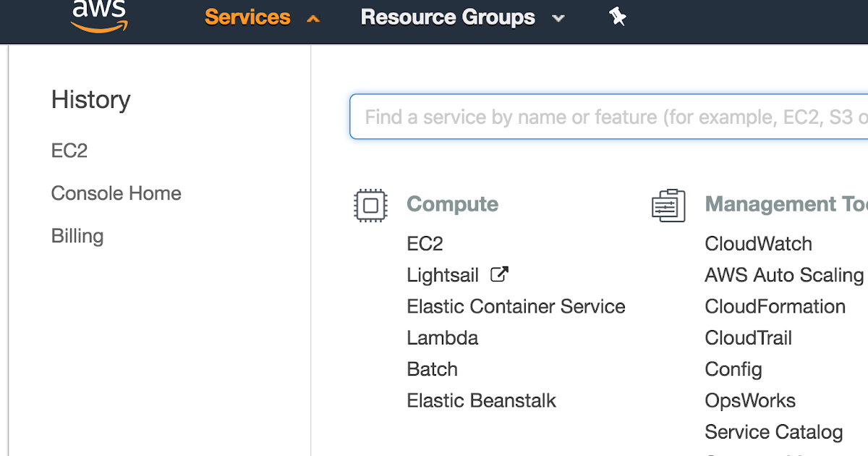Open AWS Auto Scaling service
This screenshot has width=868, height=456.
point(784,275)
